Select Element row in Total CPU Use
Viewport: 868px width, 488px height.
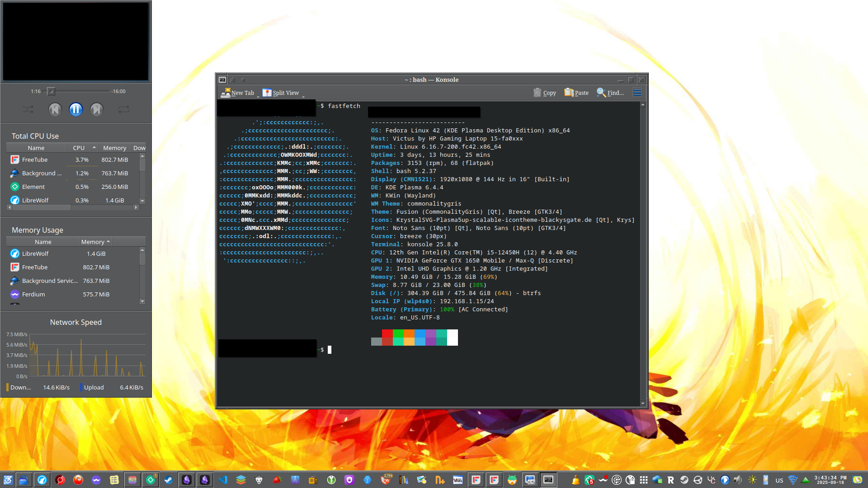point(72,187)
